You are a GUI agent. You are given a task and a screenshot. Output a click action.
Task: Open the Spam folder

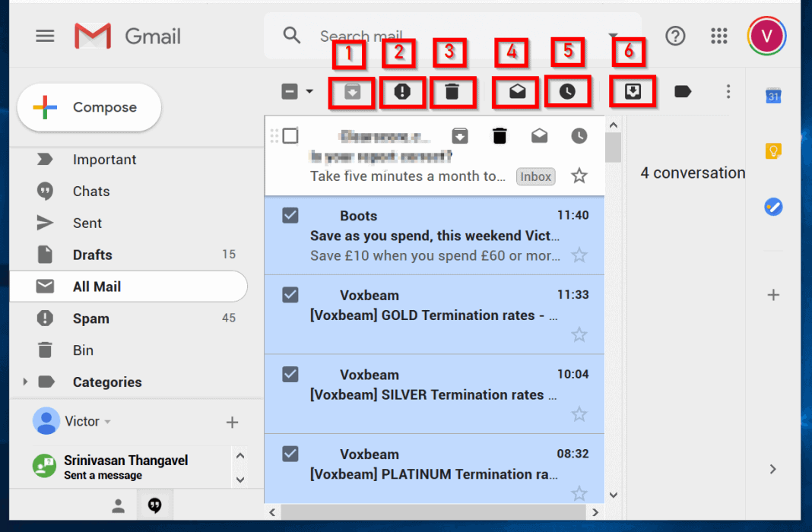click(x=91, y=318)
